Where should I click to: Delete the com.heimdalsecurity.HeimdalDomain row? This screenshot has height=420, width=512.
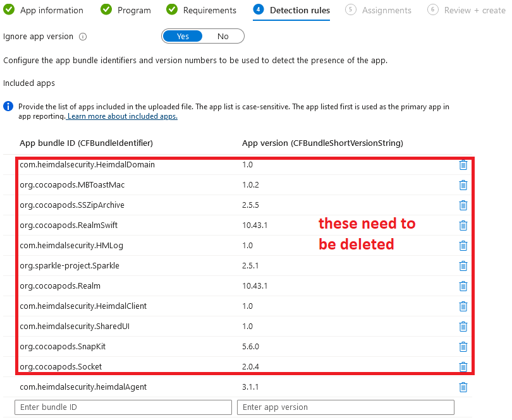tap(463, 165)
